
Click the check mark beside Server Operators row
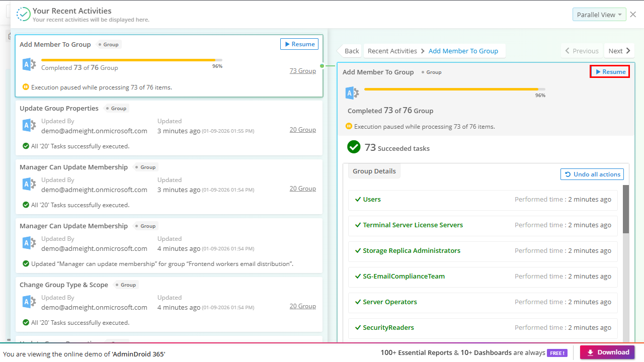tap(358, 302)
